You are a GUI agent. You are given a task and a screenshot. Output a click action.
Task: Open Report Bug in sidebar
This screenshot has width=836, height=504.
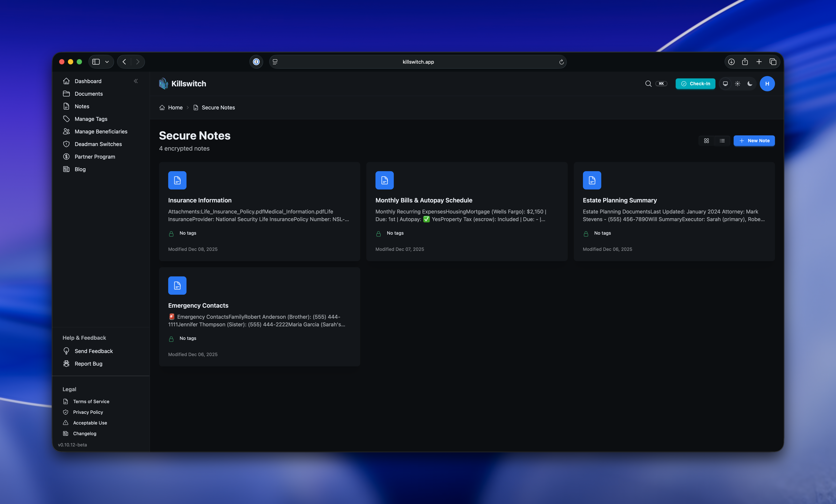(88, 364)
